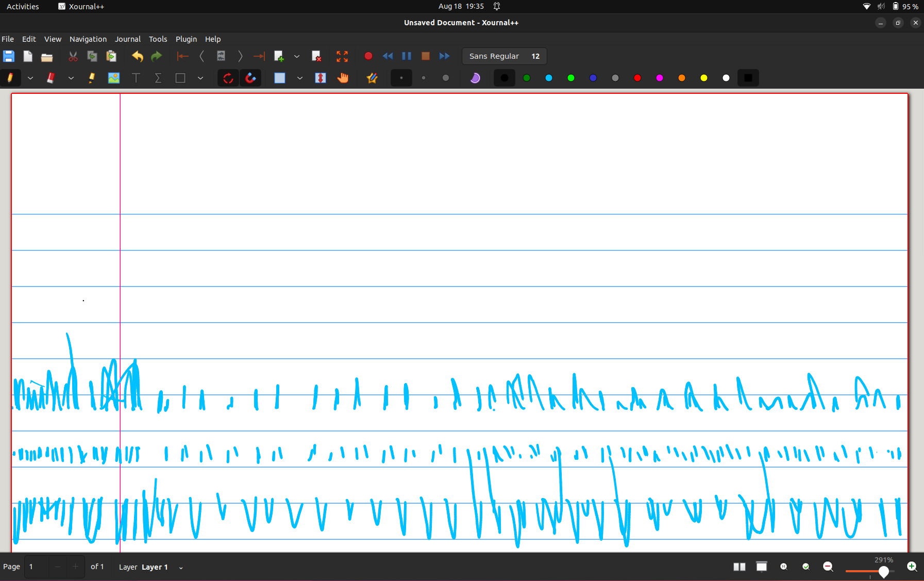Go to last page icon
This screenshot has width=924, height=581.
pyautogui.click(x=259, y=56)
